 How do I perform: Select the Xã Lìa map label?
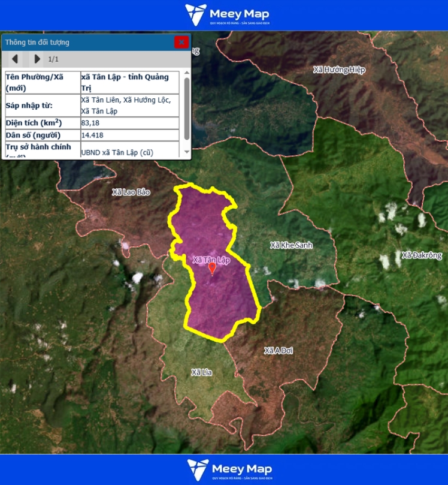tap(202, 372)
